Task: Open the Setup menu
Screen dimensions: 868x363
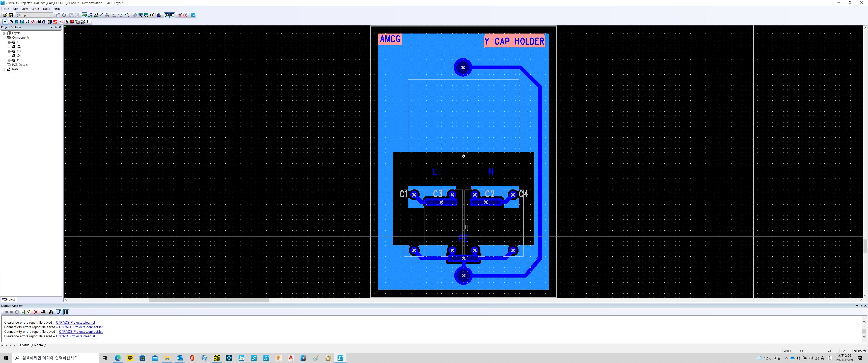Action: coord(35,9)
